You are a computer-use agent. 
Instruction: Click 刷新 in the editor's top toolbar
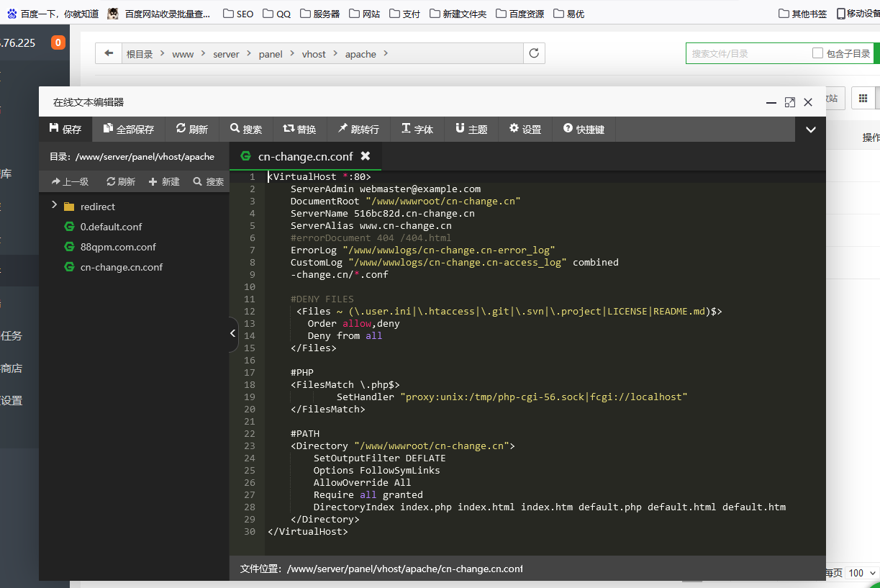pyautogui.click(x=192, y=130)
